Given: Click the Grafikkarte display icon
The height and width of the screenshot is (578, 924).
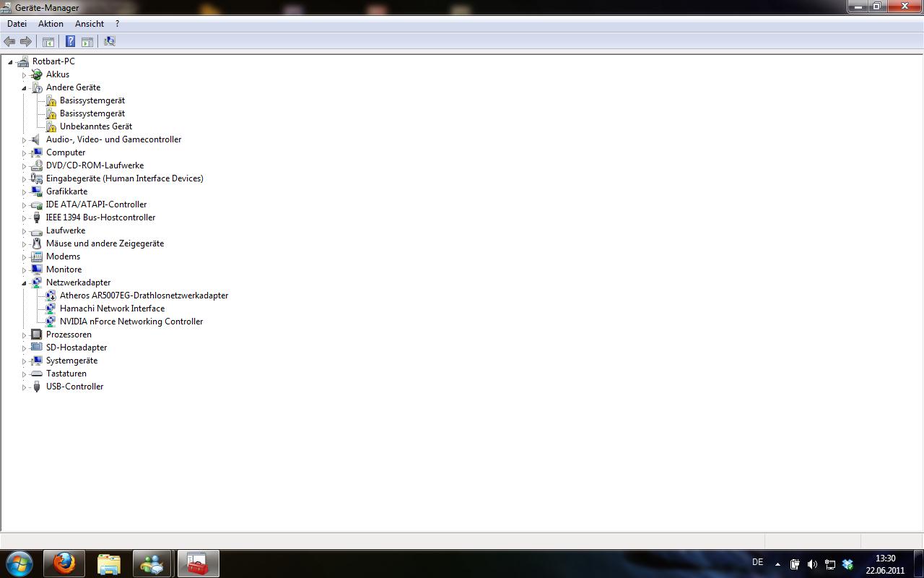Looking at the screenshot, I should [37, 191].
